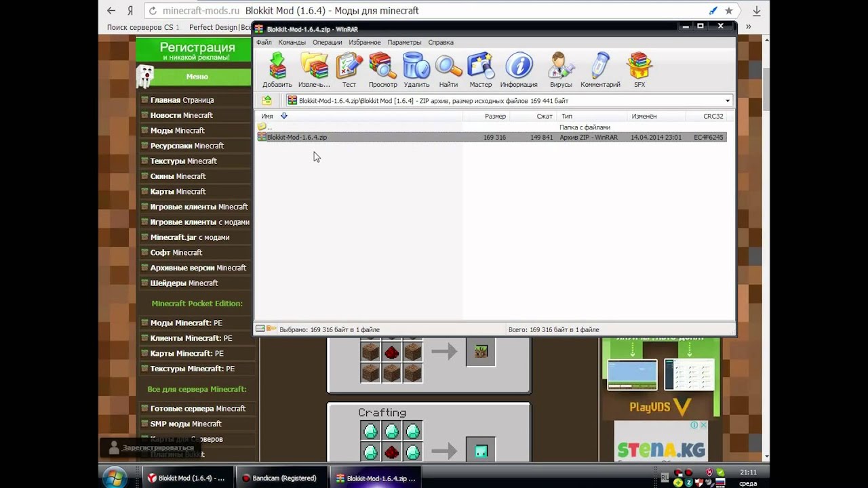Open browser downloads arrow icon
This screenshot has height=488, width=868.
pyautogui.click(x=756, y=11)
